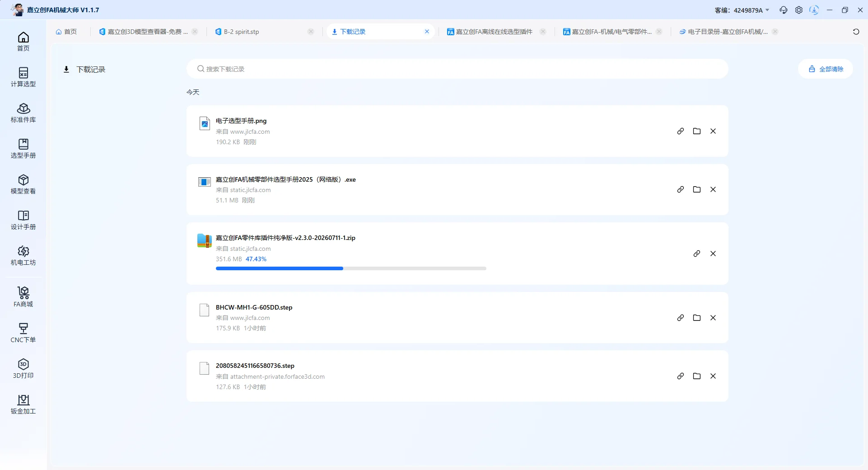
Task: Expand the 客编 4249879A dropdown
Action: click(x=742, y=10)
